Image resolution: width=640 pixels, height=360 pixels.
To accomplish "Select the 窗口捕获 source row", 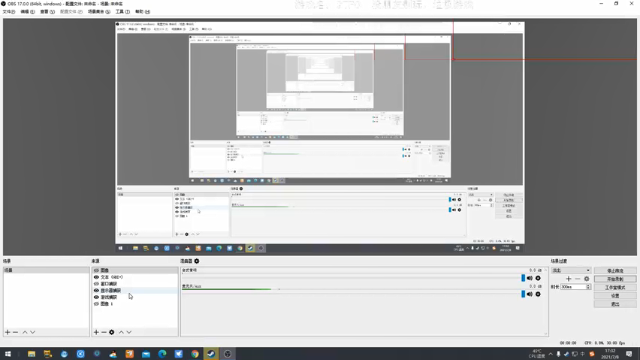I will [x=135, y=284].
